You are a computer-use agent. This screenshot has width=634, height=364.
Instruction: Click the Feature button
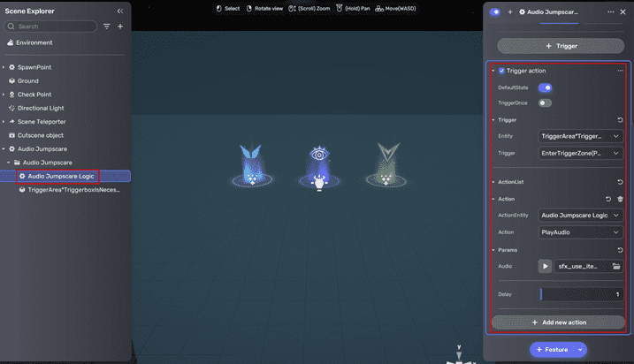[552, 349]
